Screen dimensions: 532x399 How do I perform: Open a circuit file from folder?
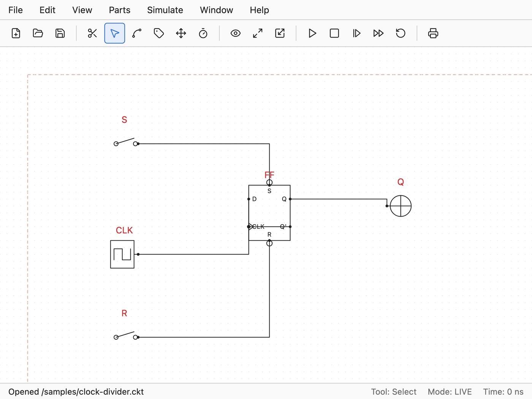click(x=38, y=33)
